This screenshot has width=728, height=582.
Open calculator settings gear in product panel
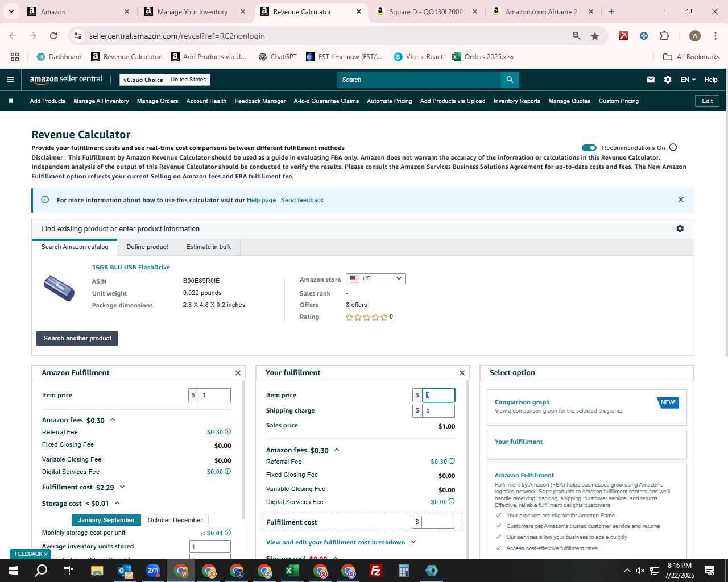coord(680,228)
